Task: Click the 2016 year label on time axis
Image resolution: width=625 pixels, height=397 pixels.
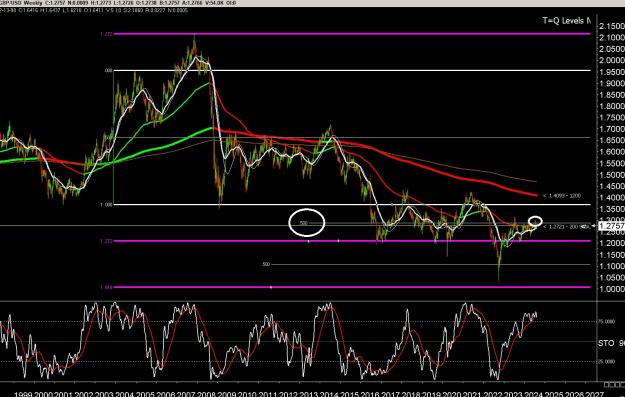Action: tap(370, 395)
